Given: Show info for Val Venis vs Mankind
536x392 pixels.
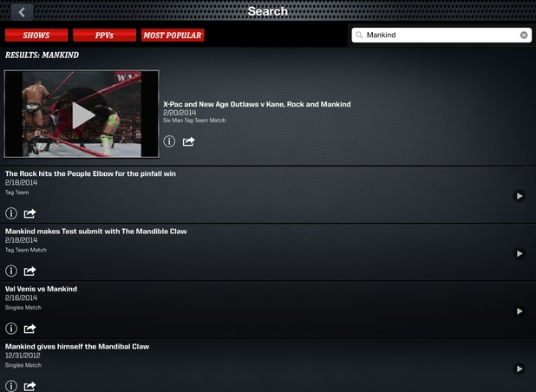Looking at the screenshot, I should coord(11,329).
